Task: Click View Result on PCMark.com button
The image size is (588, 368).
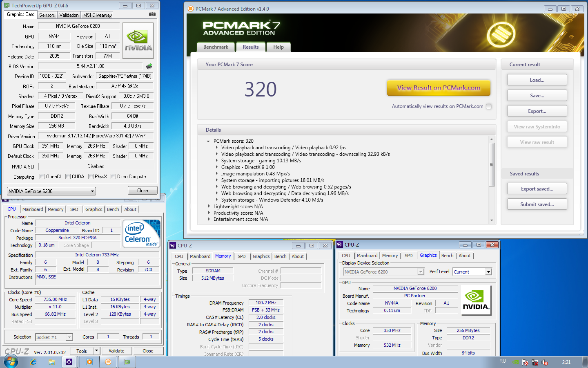Action: point(439,88)
